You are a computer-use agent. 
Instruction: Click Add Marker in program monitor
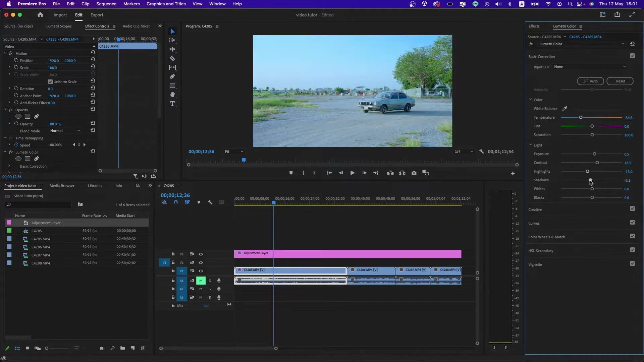[291, 173]
